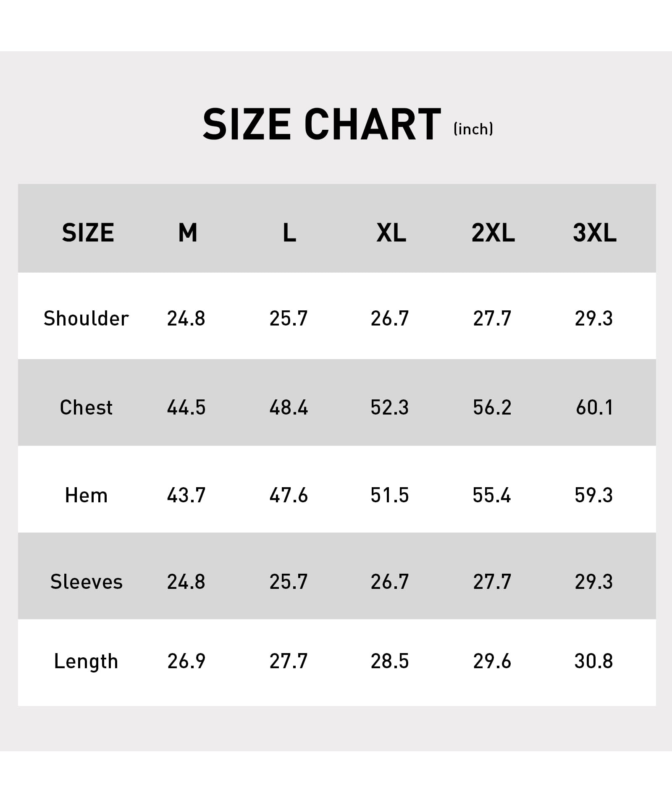Select the L size column header
The width and height of the screenshot is (672, 798).
[x=289, y=233]
